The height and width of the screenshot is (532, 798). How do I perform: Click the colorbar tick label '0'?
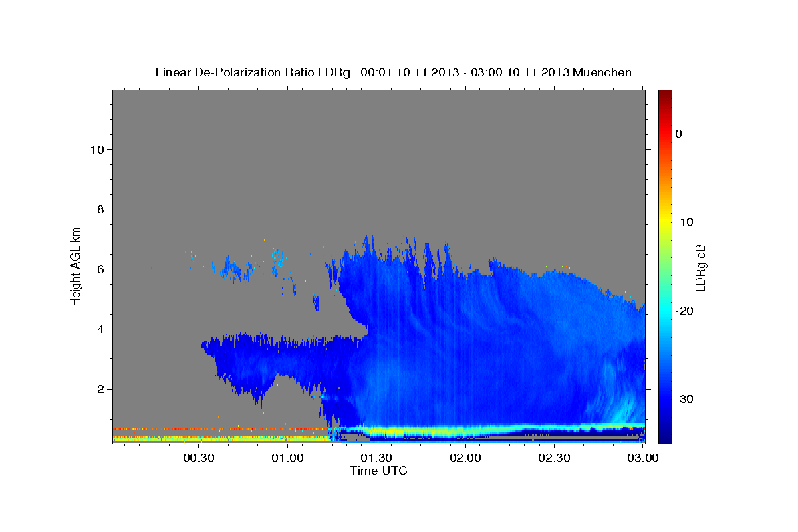678,134
